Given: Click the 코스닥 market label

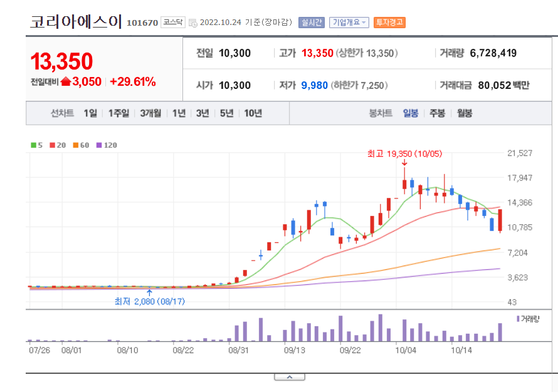Looking at the screenshot, I should coord(173,22).
